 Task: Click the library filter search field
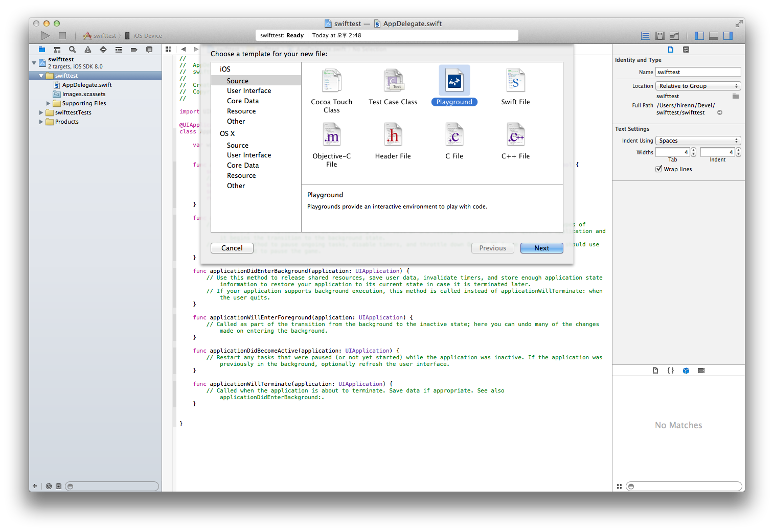[684, 486]
